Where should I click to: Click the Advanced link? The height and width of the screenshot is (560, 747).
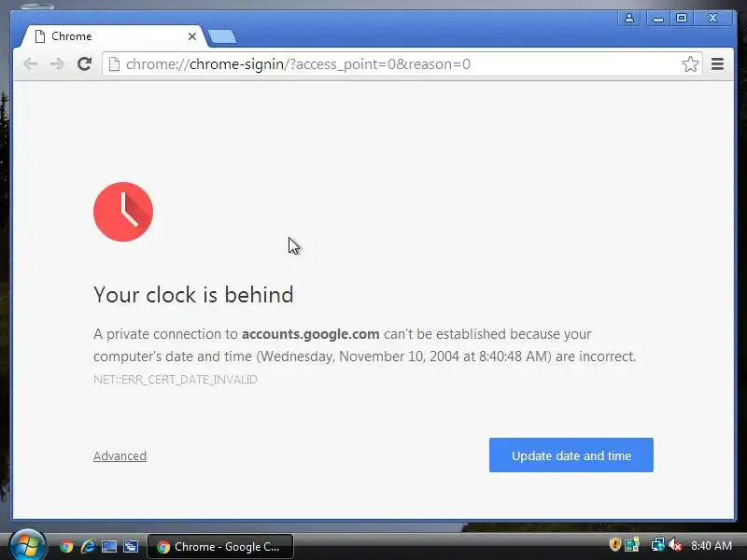[120, 455]
